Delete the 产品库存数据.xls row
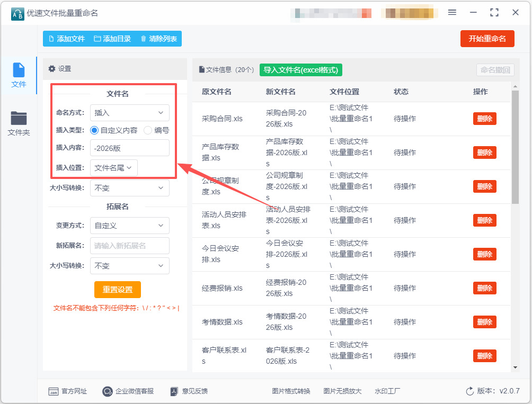Image resolution: width=532 pixels, height=404 pixels. [x=484, y=152]
